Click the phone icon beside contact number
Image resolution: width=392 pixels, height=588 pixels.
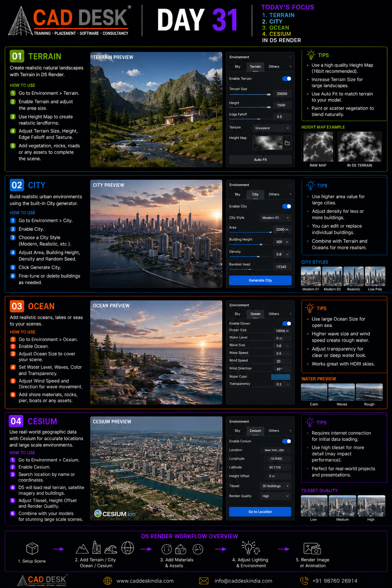coord(304,581)
